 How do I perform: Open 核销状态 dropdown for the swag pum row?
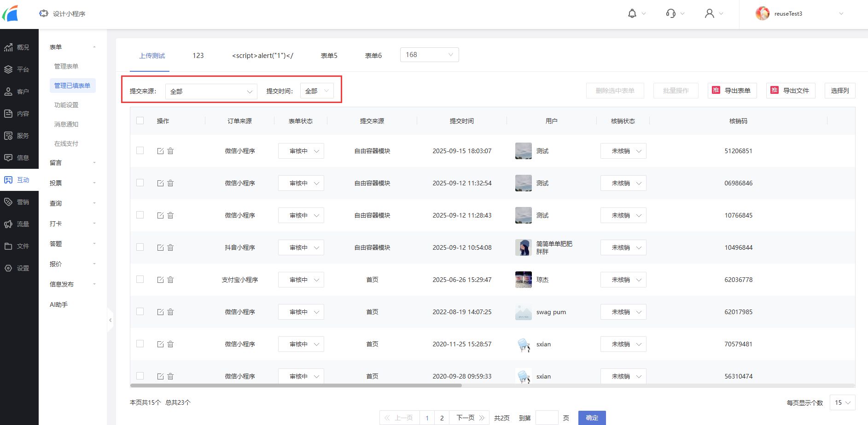tap(623, 312)
